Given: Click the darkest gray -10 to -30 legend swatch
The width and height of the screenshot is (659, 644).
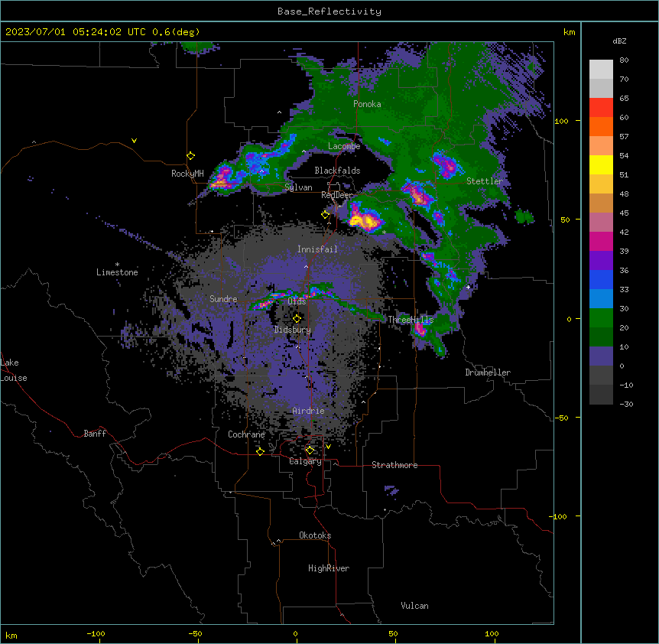Looking at the screenshot, I should (x=601, y=395).
